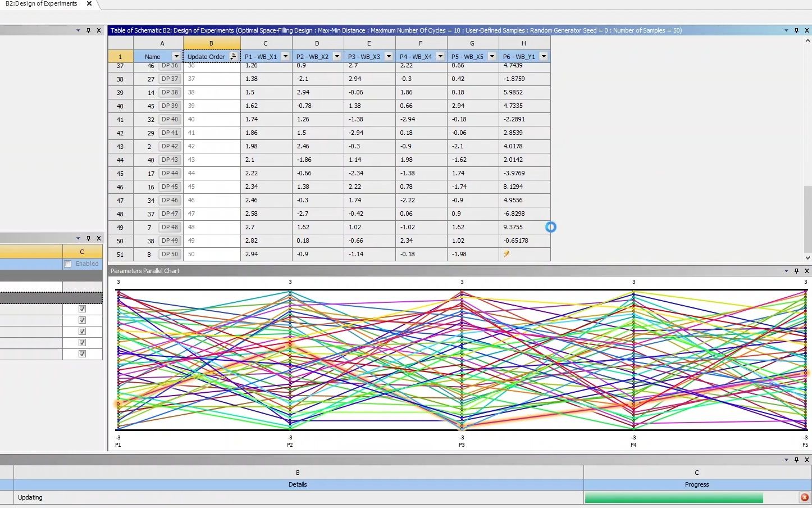
Task: Select row header 51 in the table
Action: pos(120,254)
